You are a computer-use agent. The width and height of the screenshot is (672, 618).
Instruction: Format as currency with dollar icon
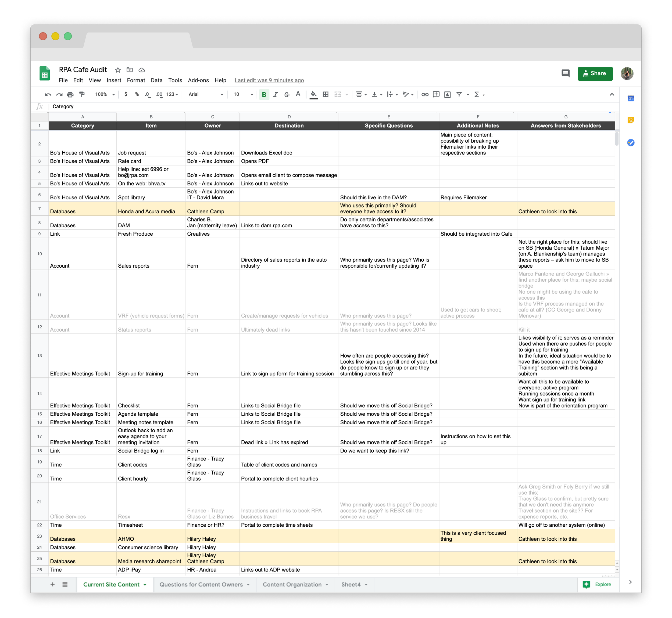point(126,94)
